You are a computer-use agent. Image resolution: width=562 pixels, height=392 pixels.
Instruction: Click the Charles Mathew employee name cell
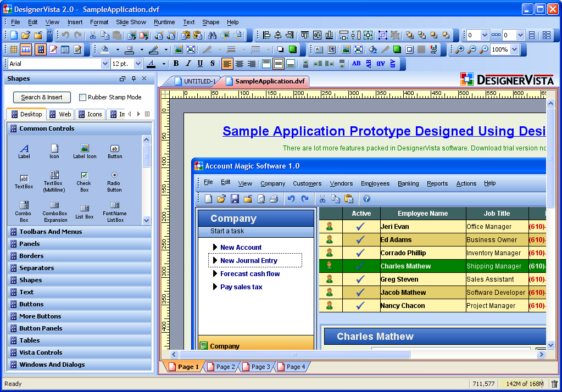423,266
